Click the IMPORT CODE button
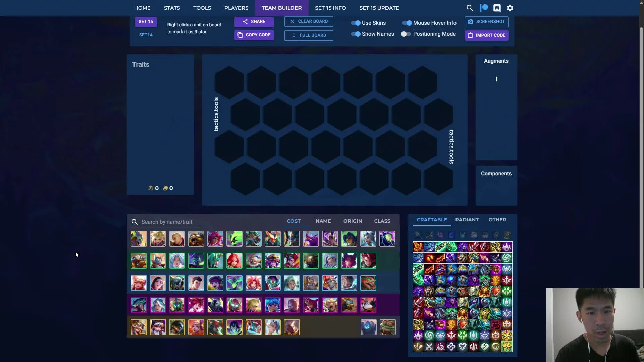The image size is (644, 362). pos(486,35)
